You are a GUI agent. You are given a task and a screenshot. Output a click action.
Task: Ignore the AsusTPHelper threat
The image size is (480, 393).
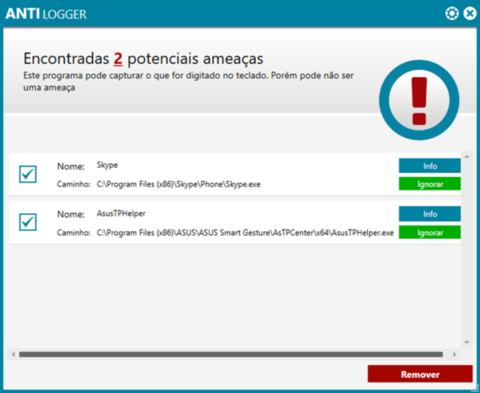pos(430,232)
